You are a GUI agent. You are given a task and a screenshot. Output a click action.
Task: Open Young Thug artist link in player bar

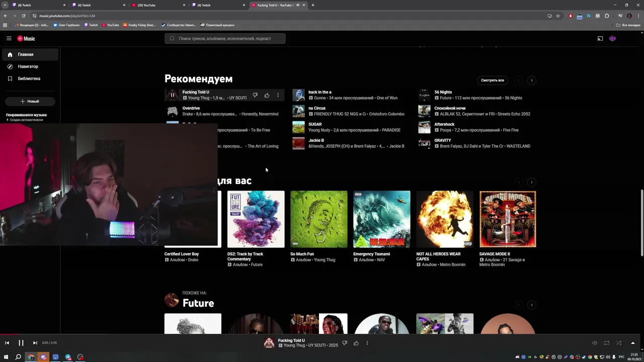(295, 346)
